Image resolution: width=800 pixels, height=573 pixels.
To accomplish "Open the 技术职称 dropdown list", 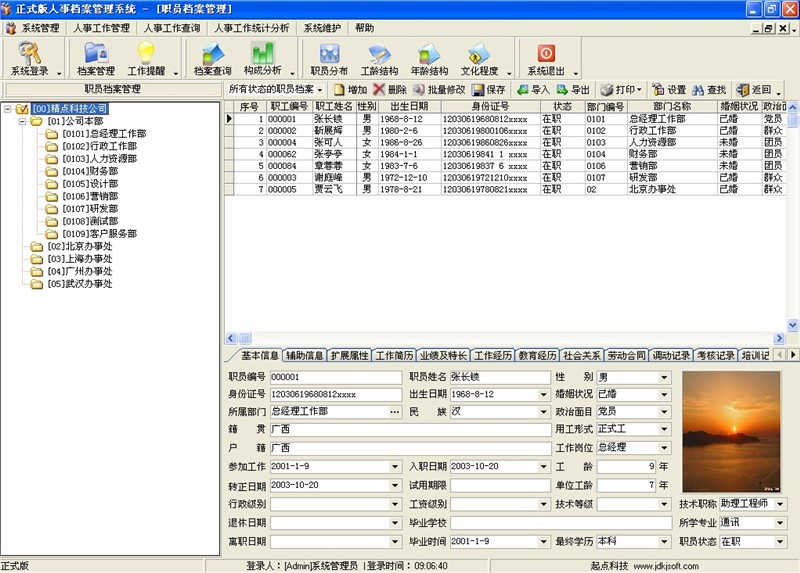I will pyautogui.click(x=780, y=504).
